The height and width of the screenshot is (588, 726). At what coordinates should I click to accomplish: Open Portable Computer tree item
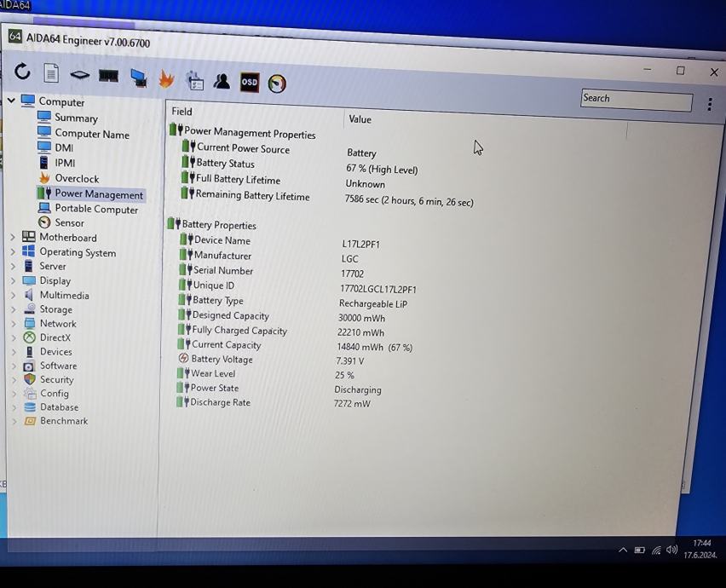click(88, 209)
